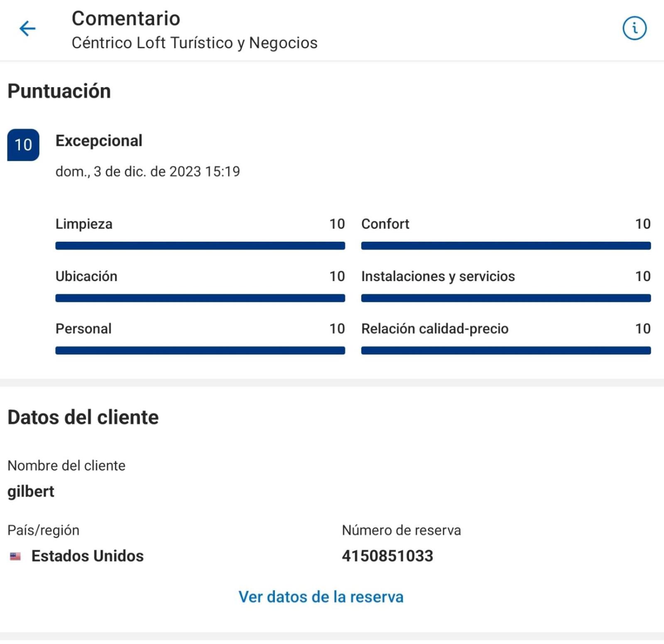This screenshot has height=644, width=664.
Task: Open the info icon in header
Action: click(x=634, y=28)
